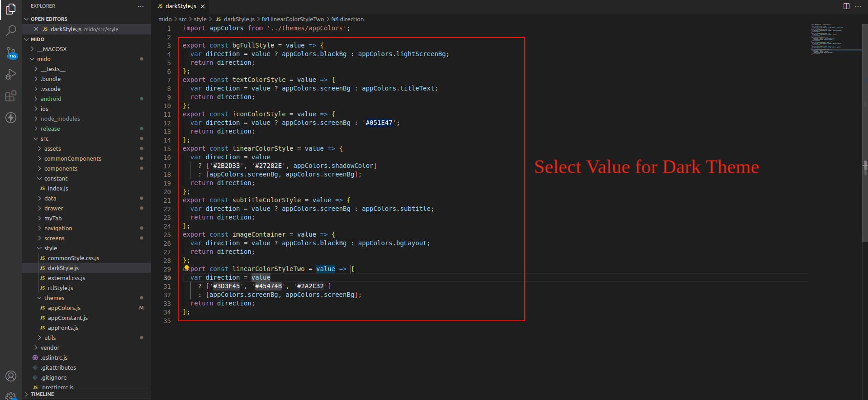Click the #051E47 color value
Viewport: 868px width, 400px height.
[x=379, y=123]
